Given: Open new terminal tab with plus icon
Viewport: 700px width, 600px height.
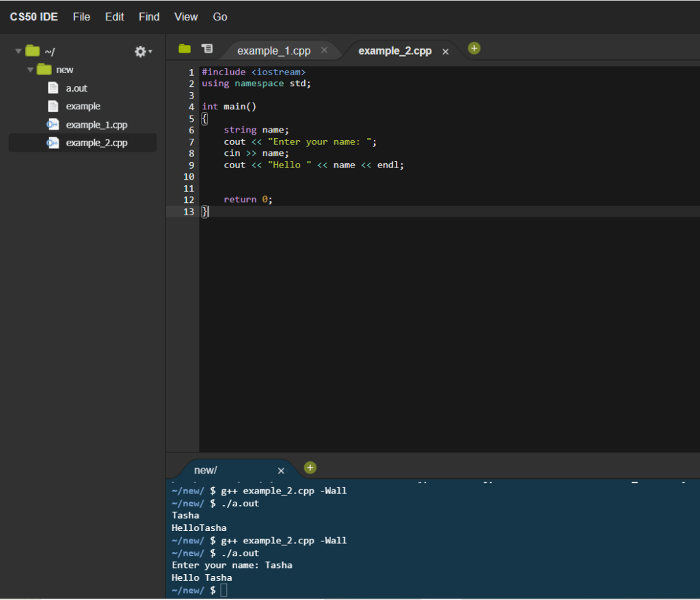Looking at the screenshot, I should (x=310, y=467).
